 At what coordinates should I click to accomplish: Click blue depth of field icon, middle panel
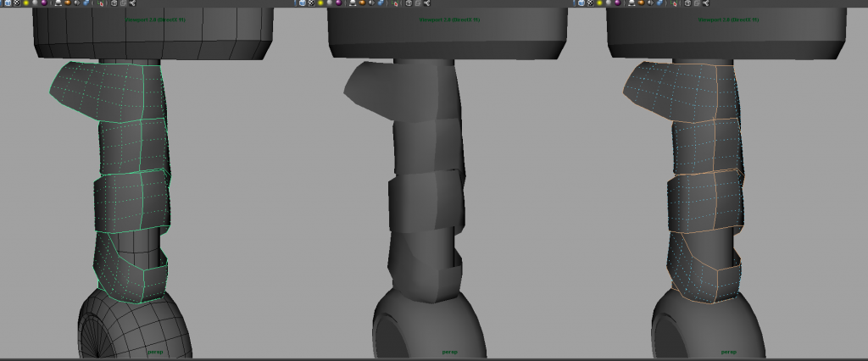(381, 3)
